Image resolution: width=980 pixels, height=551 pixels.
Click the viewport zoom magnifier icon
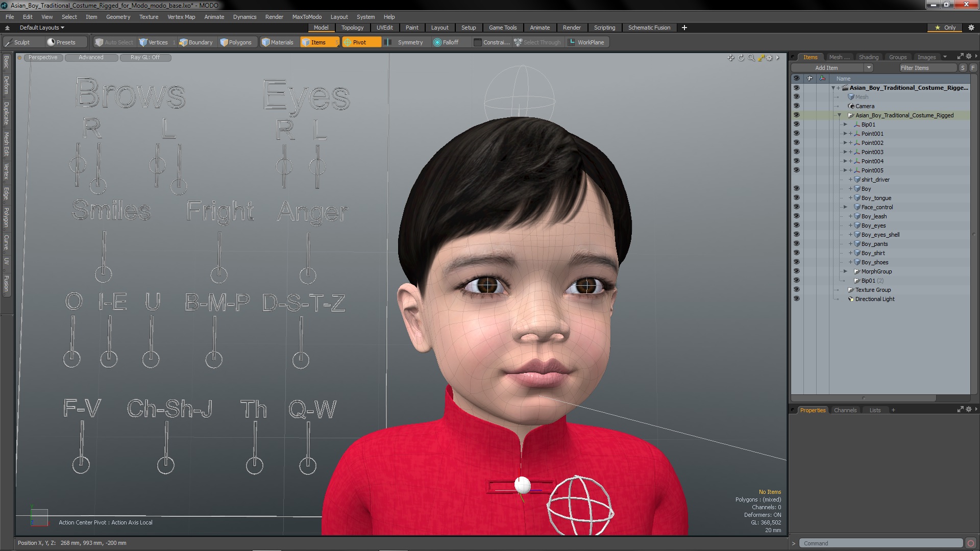click(x=751, y=58)
